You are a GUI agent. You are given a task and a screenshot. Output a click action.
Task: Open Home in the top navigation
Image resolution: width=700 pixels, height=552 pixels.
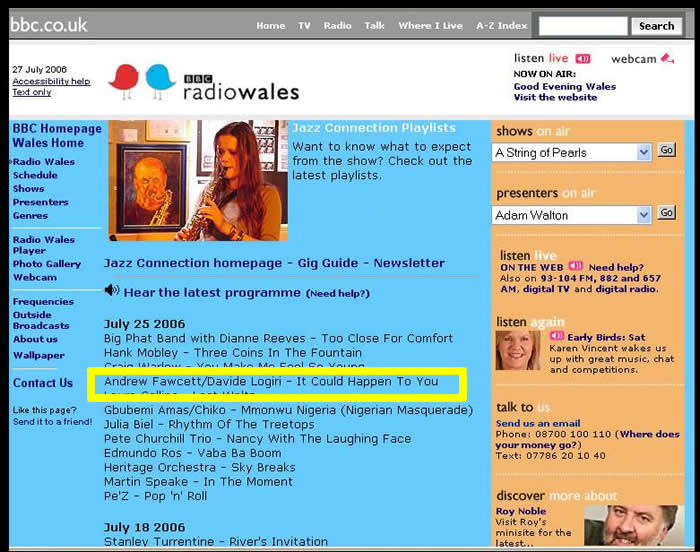tap(271, 26)
